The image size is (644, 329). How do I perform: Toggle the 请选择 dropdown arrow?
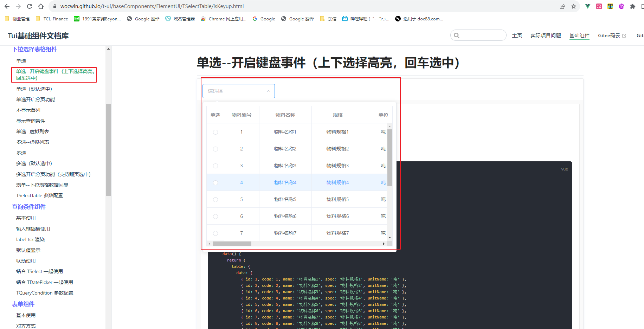click(269, 91)
